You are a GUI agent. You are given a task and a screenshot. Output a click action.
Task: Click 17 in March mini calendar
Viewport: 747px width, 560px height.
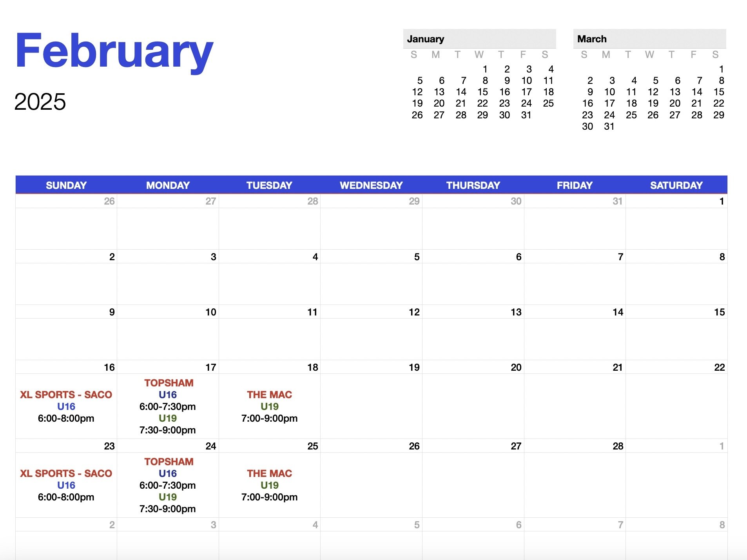click(609, 103)
